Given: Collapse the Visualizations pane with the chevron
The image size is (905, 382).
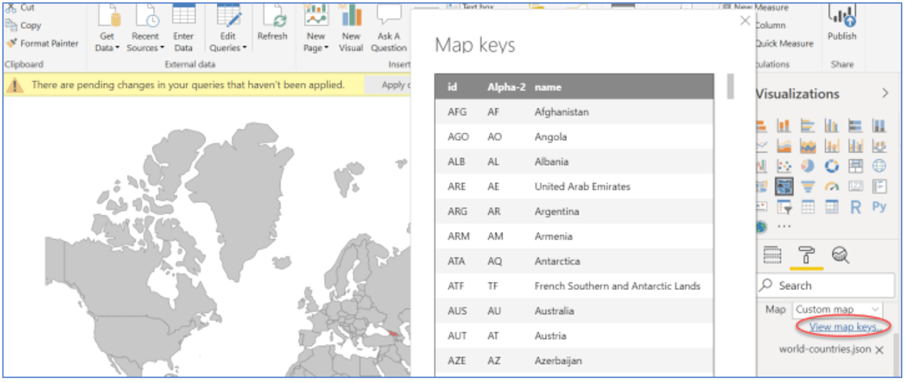Looking at the screenshot, I should click(x=886, y=93).
